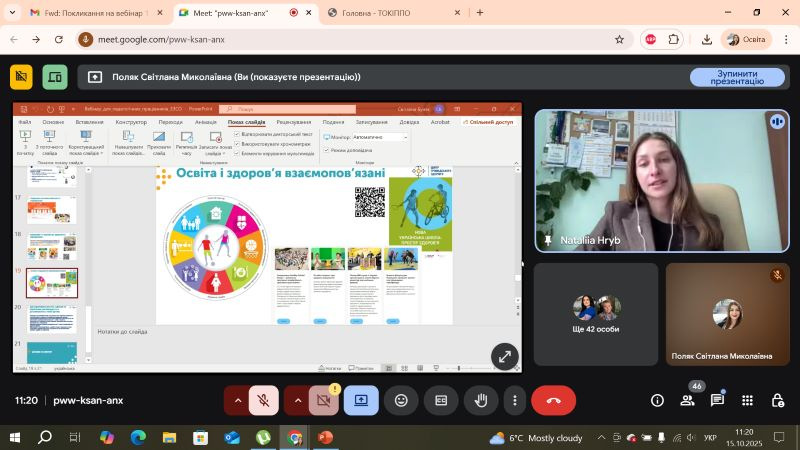Raise hand in the meeting

pos(481,400)
